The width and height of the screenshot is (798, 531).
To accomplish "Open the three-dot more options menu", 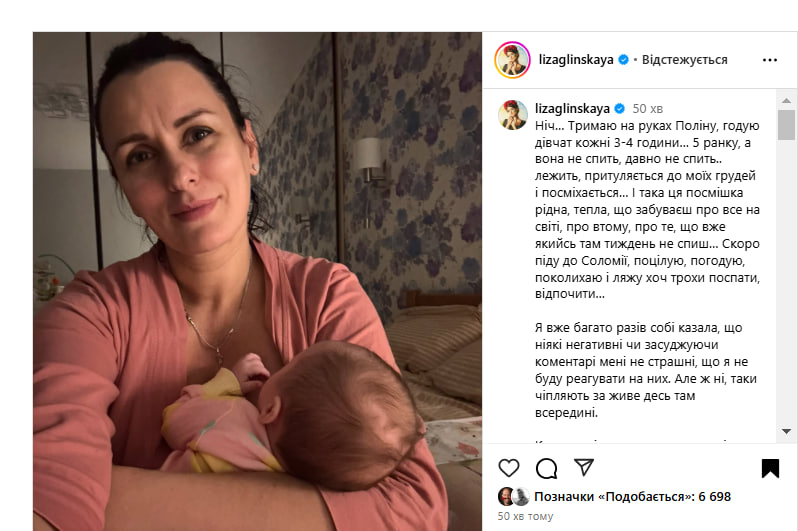I will tap(770, 60).
